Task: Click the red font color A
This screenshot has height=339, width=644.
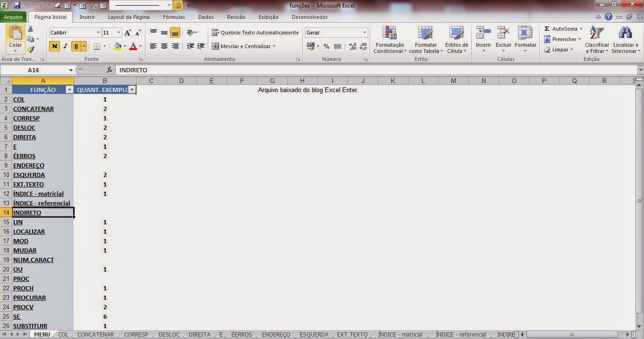Action: (x=133, y=46)
